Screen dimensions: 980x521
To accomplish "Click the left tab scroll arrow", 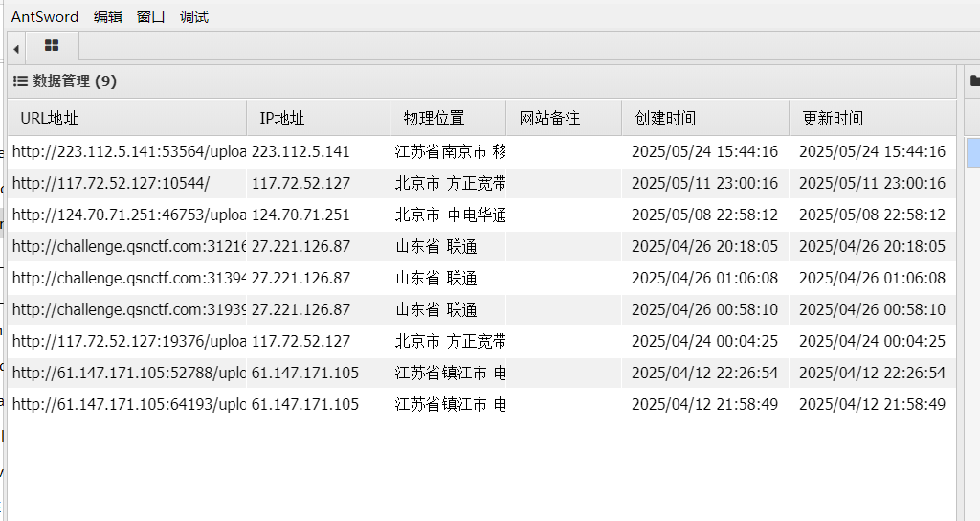I will point(16,48).
